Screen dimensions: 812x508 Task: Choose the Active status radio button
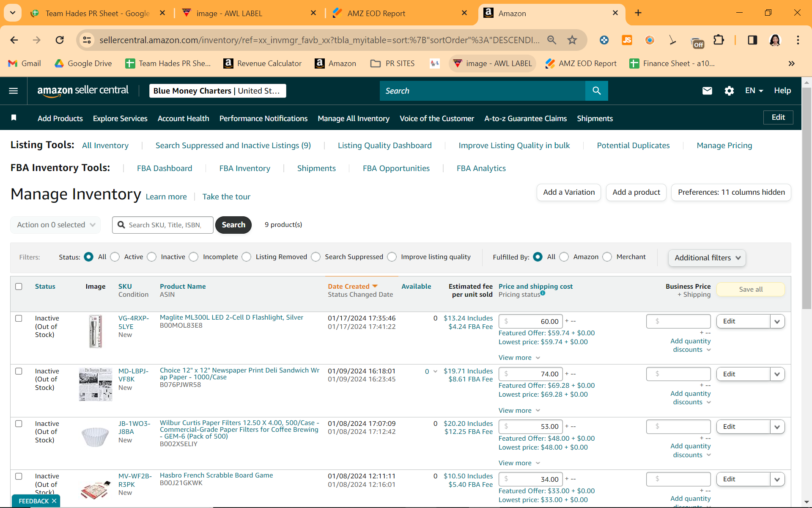115,257
